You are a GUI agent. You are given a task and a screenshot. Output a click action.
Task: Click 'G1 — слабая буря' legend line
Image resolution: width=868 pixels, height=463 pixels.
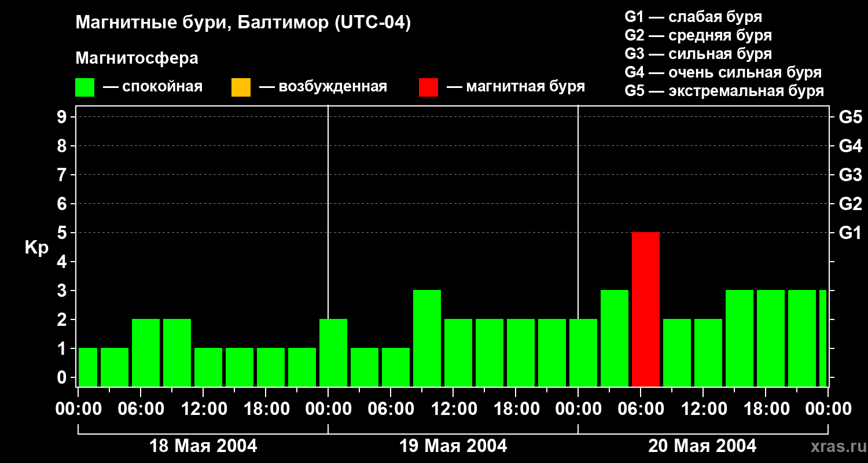click(x=693, y=17)
